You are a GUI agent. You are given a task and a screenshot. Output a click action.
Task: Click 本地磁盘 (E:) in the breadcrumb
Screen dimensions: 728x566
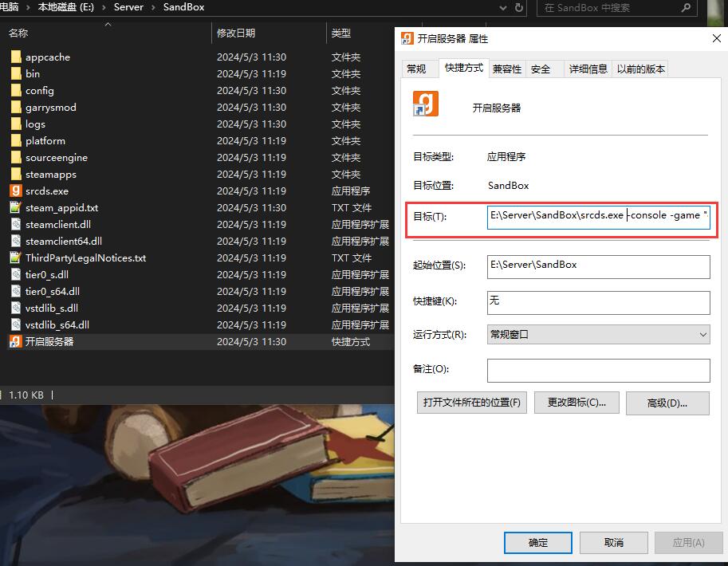point(66,7)
